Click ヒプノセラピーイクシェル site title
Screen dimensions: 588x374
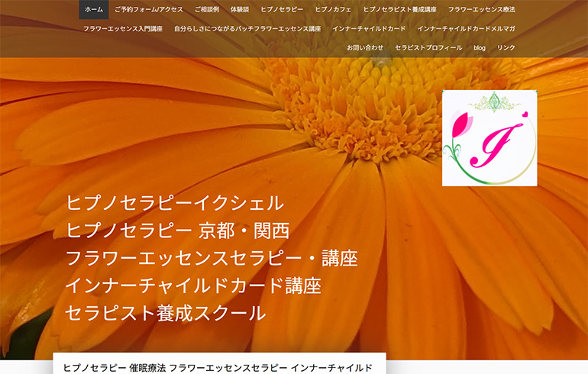175,203
